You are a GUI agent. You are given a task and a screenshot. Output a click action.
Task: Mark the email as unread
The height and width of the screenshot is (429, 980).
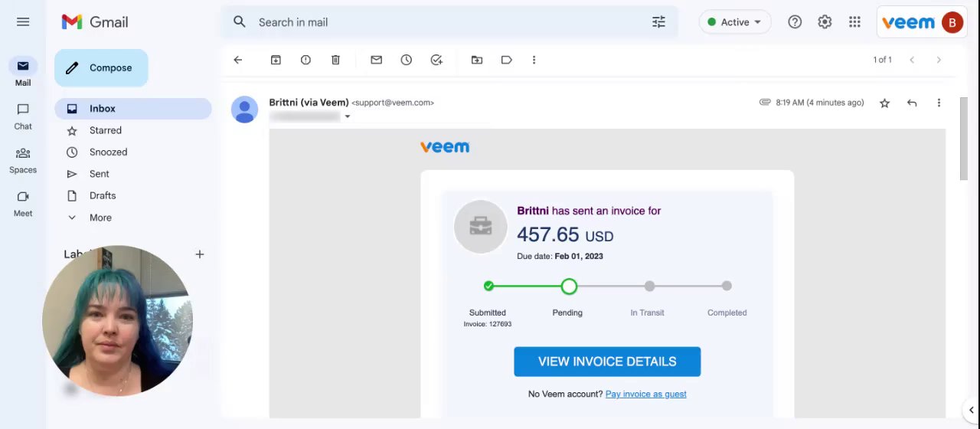click(376, 60)
